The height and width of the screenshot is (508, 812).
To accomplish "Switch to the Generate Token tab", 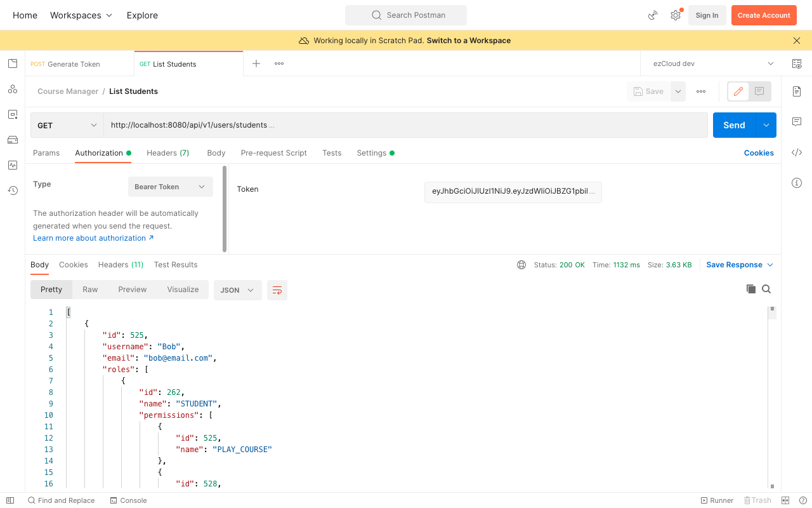I will click(80, 64).
